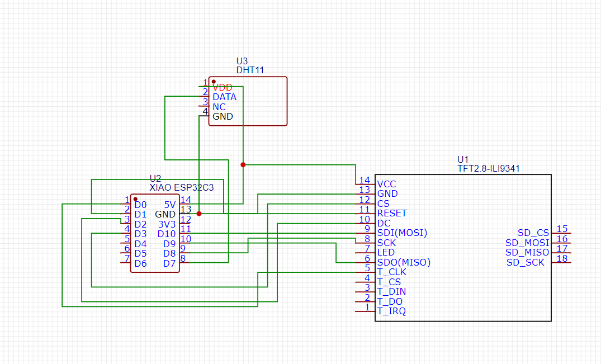Click the T_DIN pin label
The image size is (601, 364).
point(392,291)
